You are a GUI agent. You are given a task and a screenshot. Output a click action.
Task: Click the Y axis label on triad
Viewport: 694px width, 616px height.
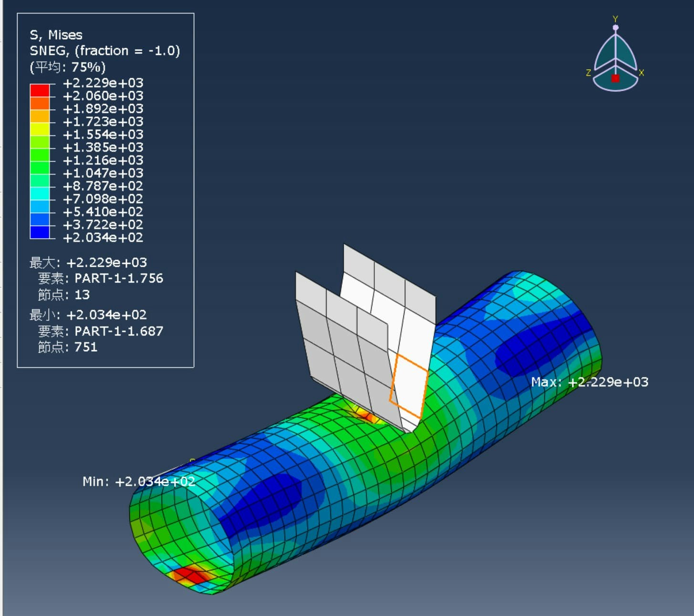point(615,19)
